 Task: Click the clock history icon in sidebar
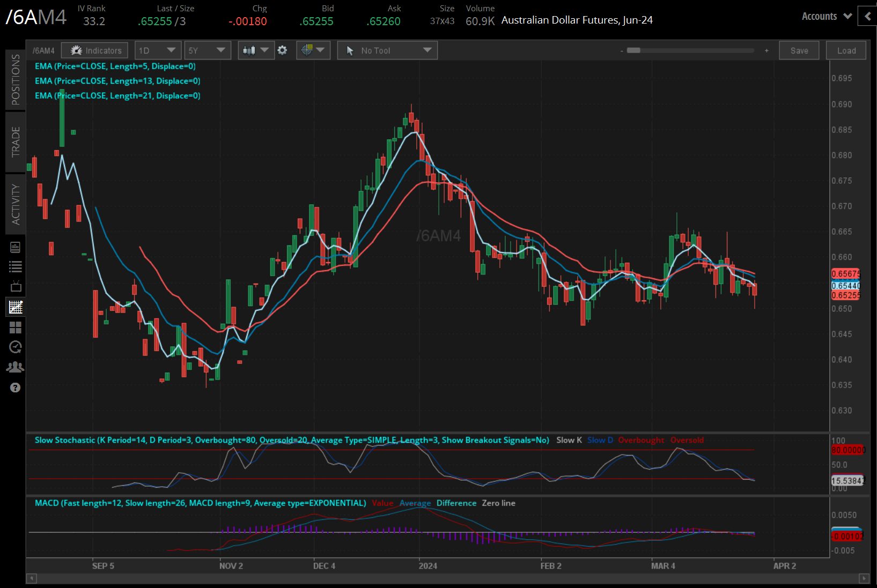[x=16, y=347]
